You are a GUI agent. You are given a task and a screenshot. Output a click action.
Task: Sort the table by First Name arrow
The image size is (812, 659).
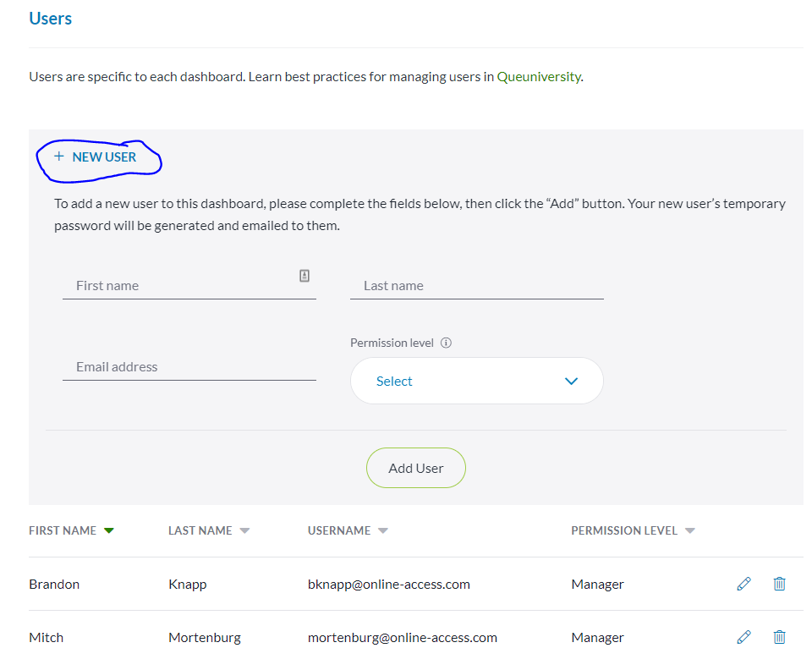(x=108, y=530)
